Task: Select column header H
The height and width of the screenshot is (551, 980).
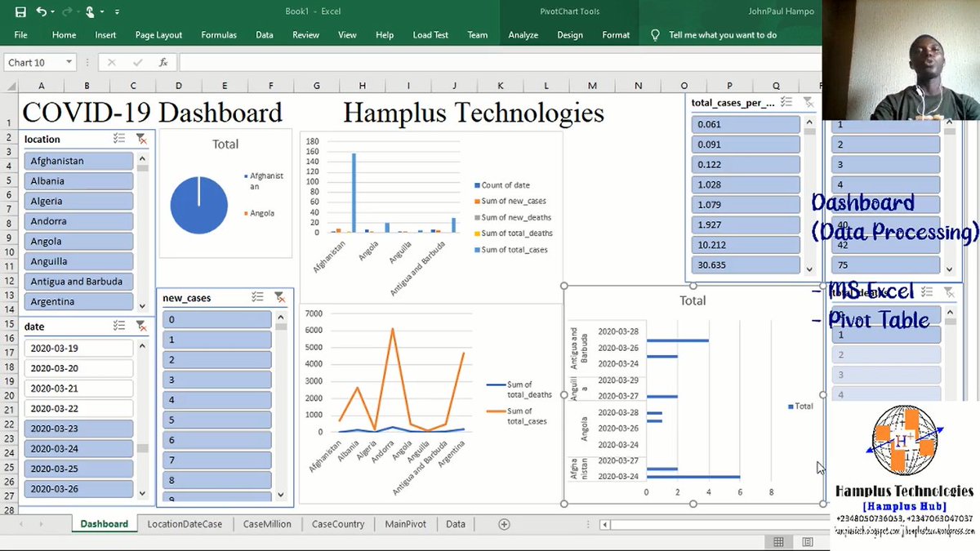Action: (x=362, y=86)
